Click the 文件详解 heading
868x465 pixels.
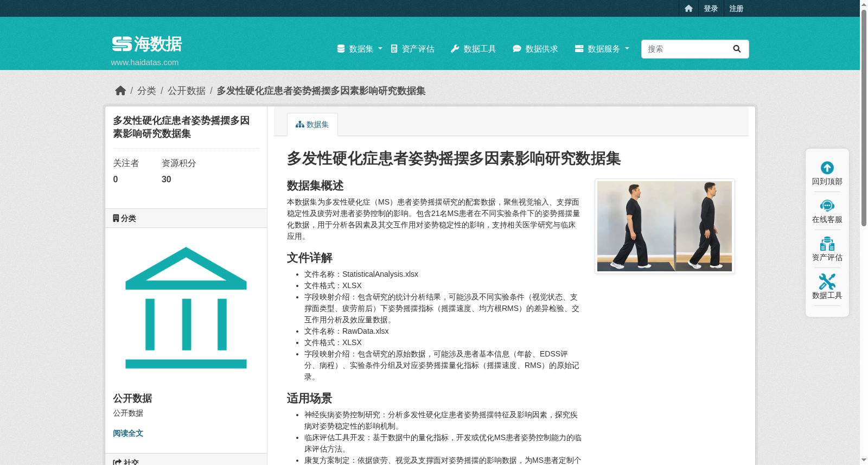(310, 258)
